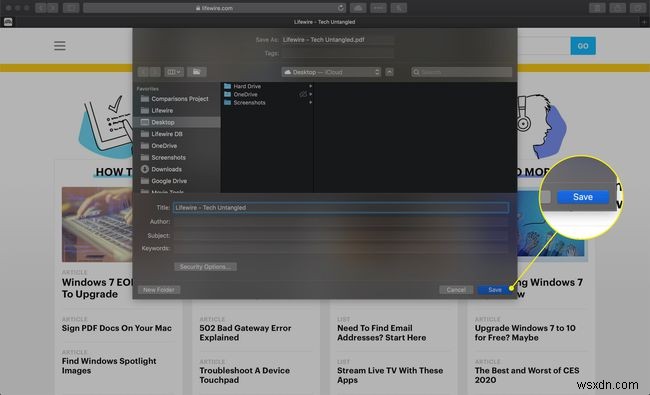Open the hamburger menu on Lifewire page
Image resolution: width=650 pixels, height=395 pixels.
[x=60, y=46]
